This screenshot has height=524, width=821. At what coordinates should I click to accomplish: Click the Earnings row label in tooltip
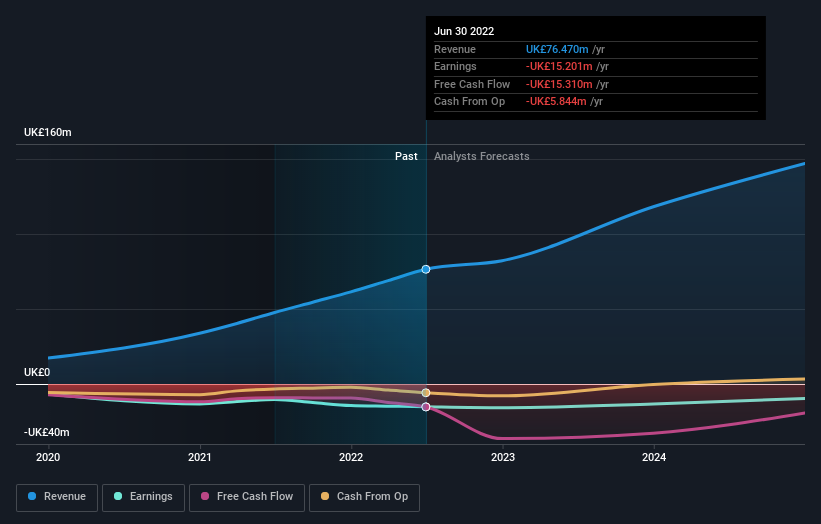(455, 66)
